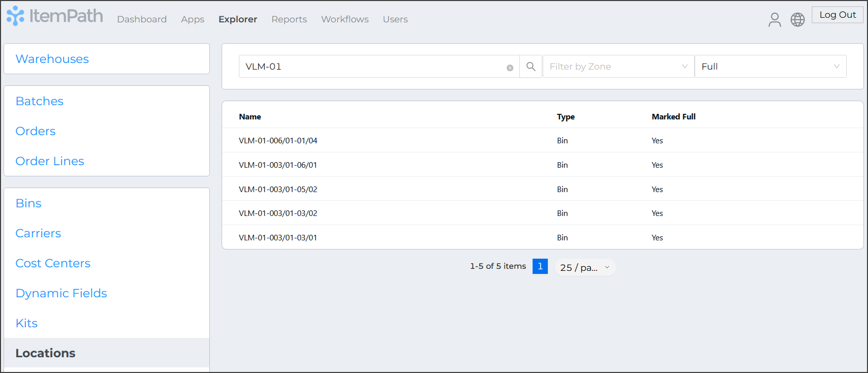
Task: Select pagination page 1
Action: [x=540, y=266]
